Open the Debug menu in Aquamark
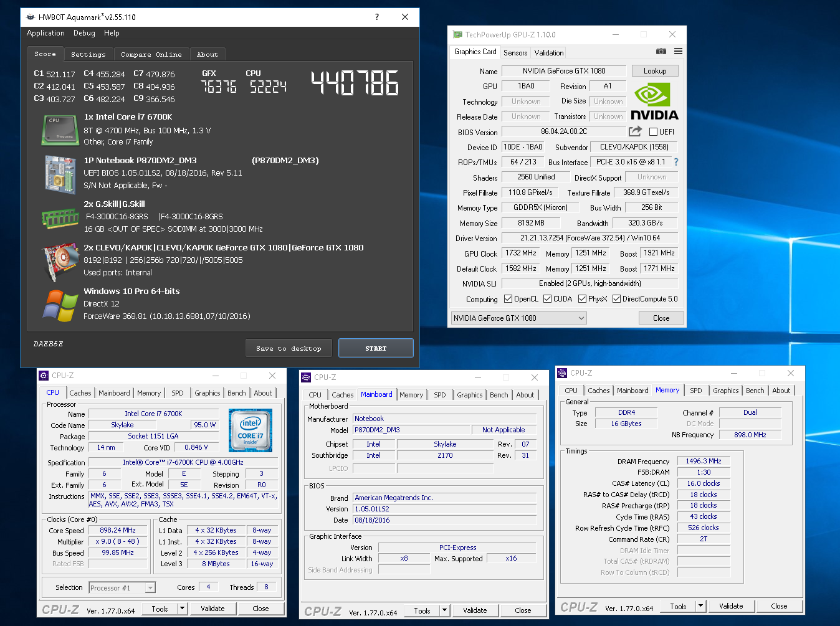Viewport: 840px width, 626px height. [x=84, y=33]
